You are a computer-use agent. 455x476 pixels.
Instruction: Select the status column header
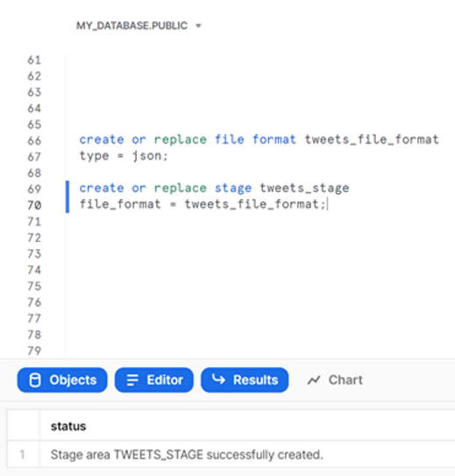click(68, 426)
